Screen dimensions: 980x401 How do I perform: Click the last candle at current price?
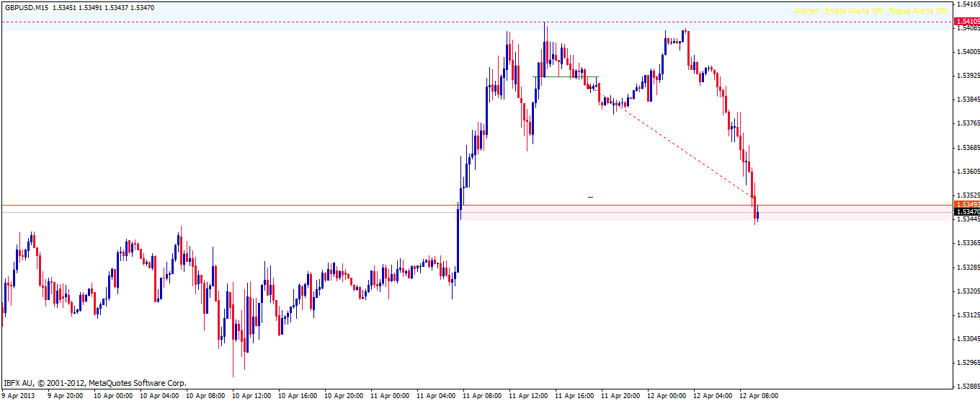tap(757, 214)
